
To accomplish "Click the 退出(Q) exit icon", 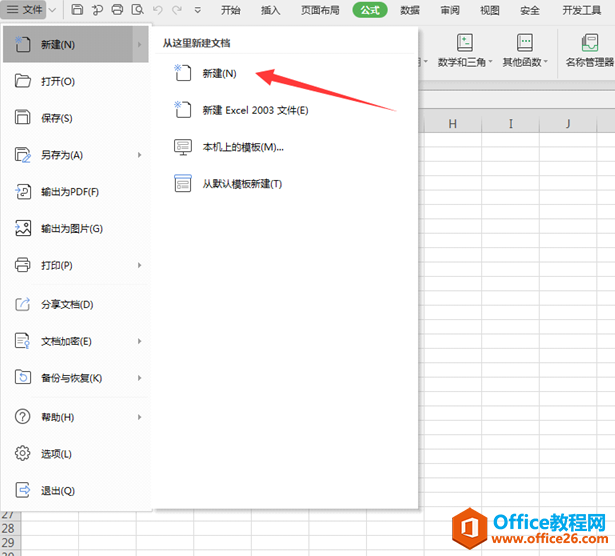I will (x=23, y=490).
